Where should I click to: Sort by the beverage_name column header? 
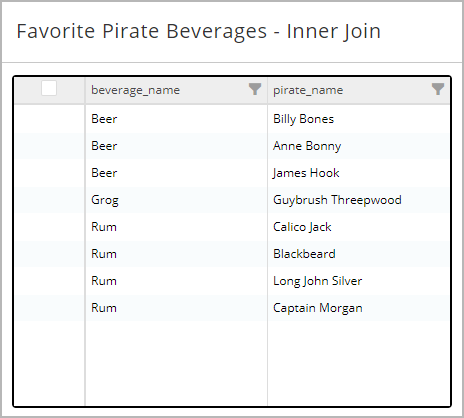coord(135,90)
